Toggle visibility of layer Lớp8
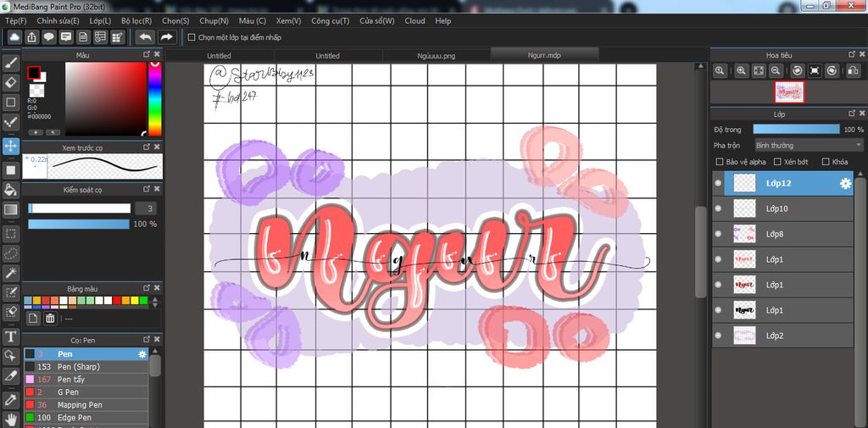 [719, 234]
